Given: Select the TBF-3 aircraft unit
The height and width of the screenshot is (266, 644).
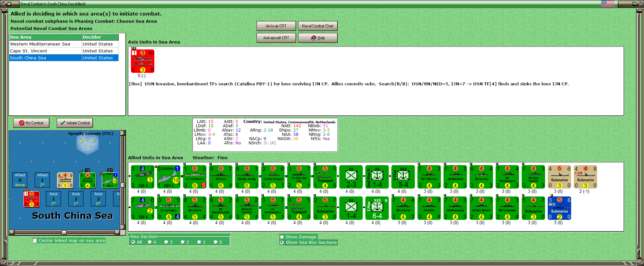Looking at the screenshot, I should (x=142, y=177).
